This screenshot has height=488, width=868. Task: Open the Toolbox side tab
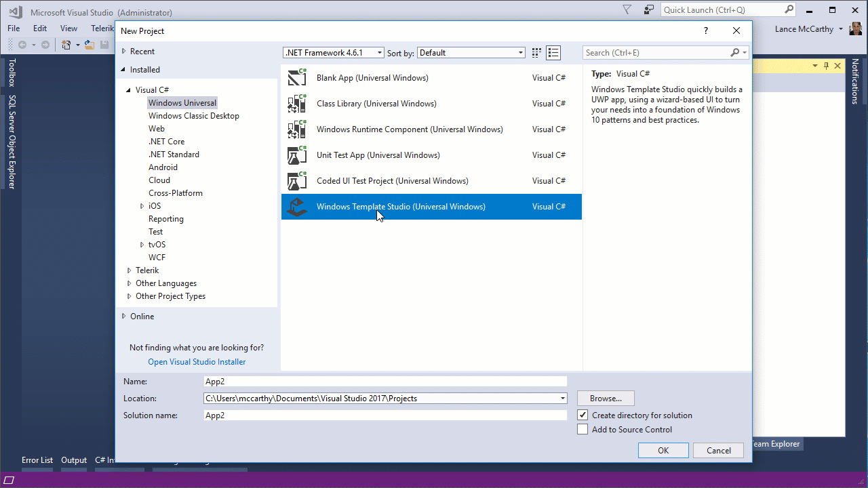coord(12,73)
